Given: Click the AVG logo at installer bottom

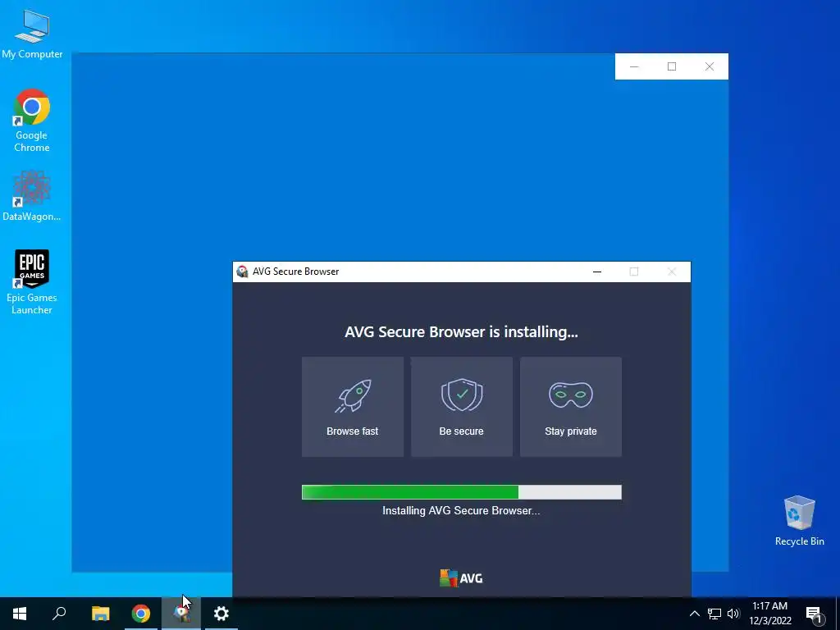Looking at the screenshot, I should (x=461, y=578).
